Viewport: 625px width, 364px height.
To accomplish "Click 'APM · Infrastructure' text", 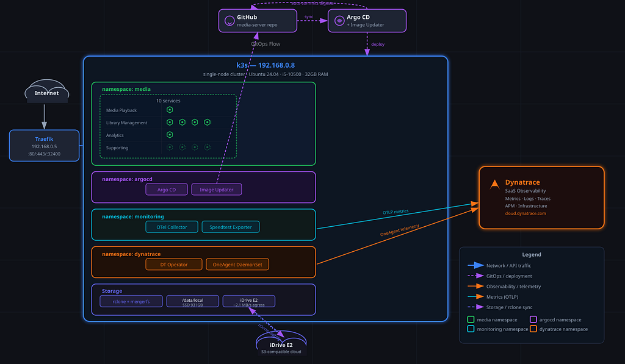I will pyautogui.click(x=526, y=206).
